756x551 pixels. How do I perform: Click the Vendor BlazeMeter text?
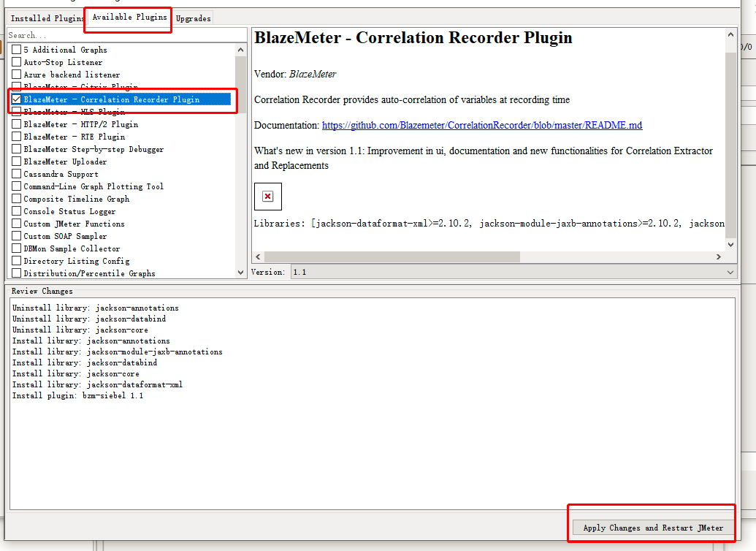point(295,75)
